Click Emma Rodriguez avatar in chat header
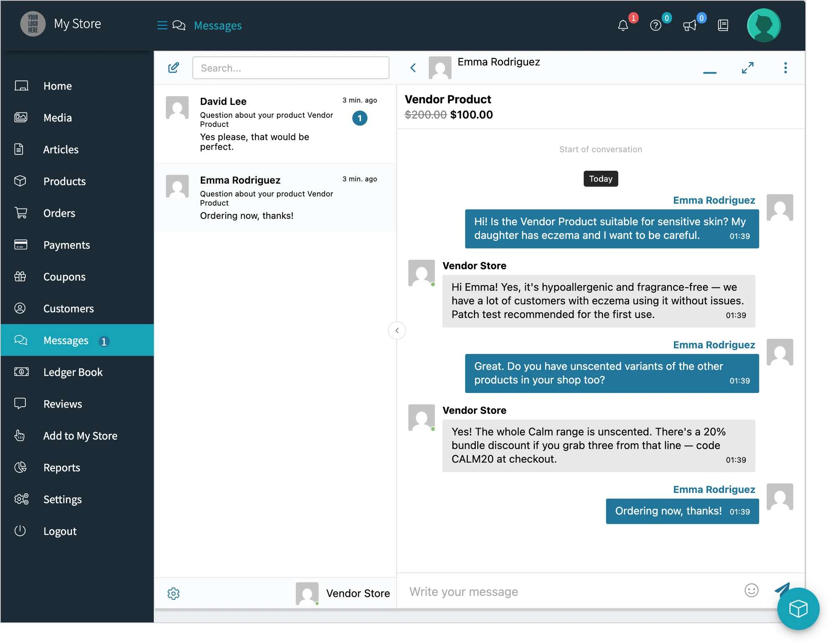The width and height of the screenshot is (833, 644). coord(440,68)
